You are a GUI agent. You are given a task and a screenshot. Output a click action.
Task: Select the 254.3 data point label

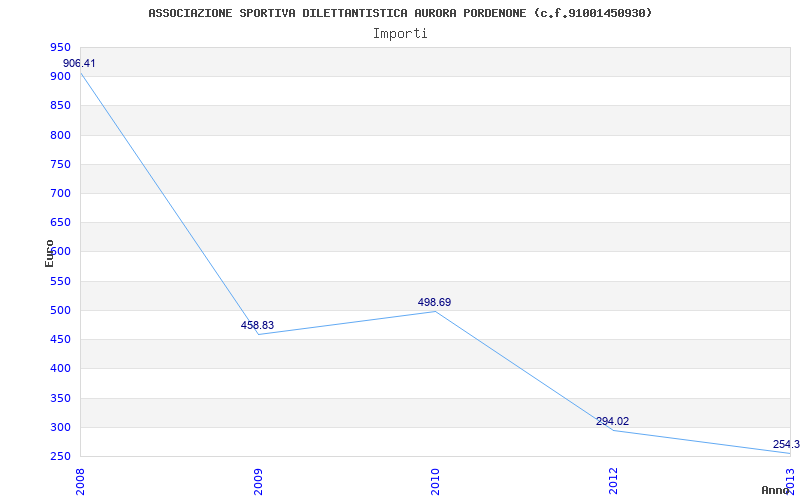[786, 444]
